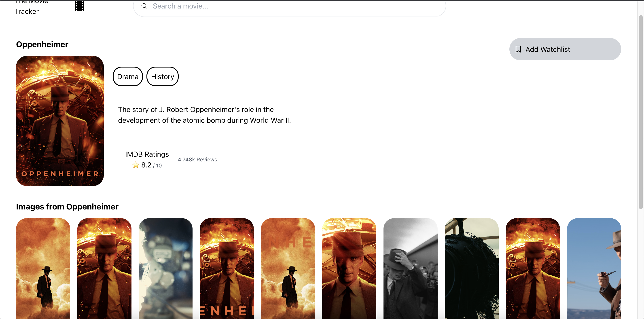Viewport: 644px width, 319px height.
Task: Click the film strip logo icon
Action: 80,6
